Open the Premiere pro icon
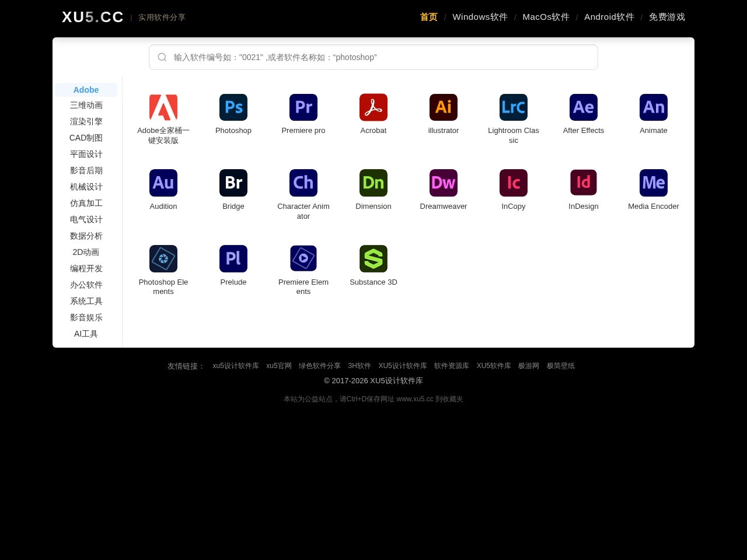 pyautogui.click(x=303, y=107)
